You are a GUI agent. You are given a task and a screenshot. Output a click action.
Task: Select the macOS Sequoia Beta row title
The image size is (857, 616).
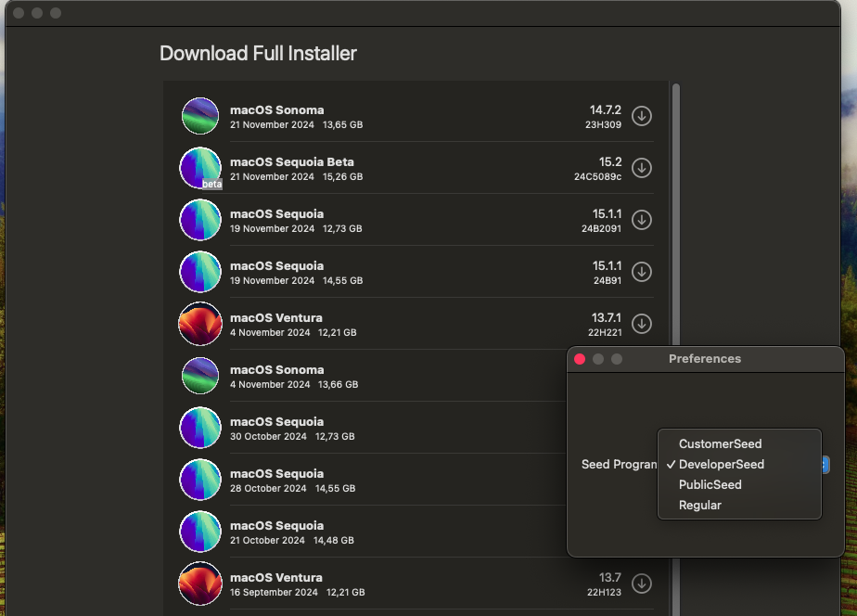[292, 161]
